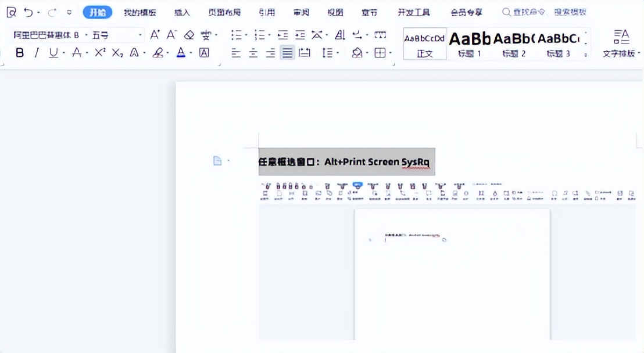Toggle justified alignment in the paragraph group
Viewport: 644px width, 353px height.
(287, 52)
